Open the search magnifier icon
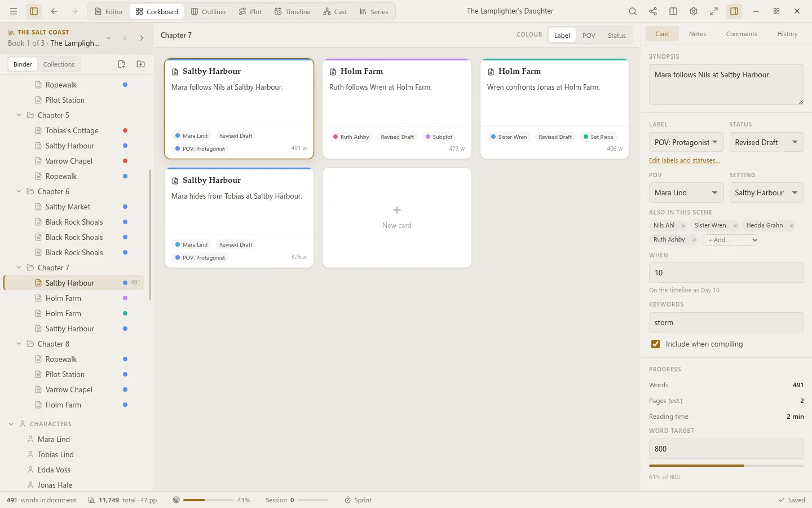 tap(633, 11)
